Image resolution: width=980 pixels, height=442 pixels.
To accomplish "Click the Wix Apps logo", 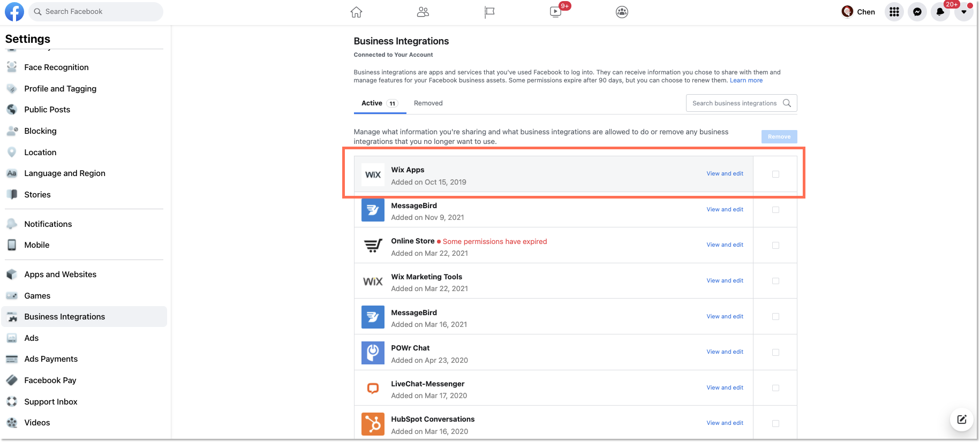I will pos(373,174).
